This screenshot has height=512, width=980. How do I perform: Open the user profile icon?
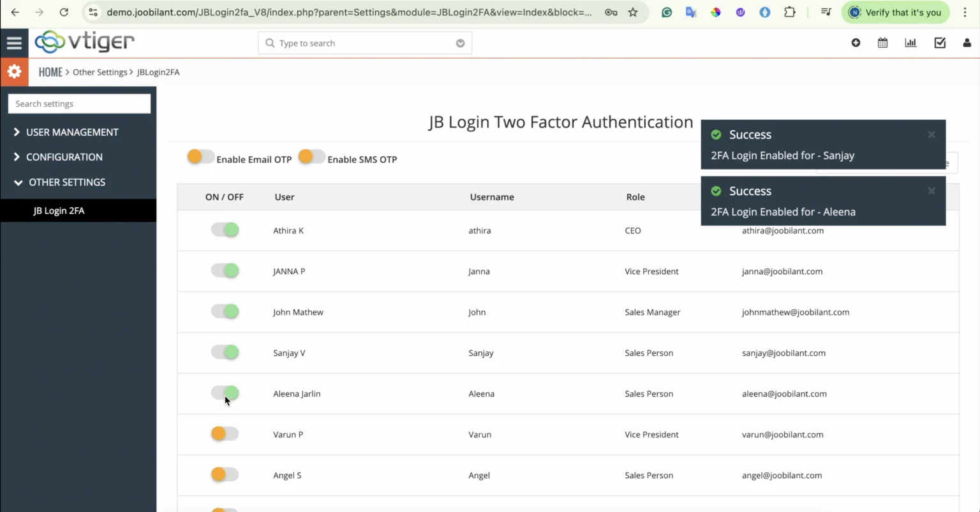pos(967,43)
